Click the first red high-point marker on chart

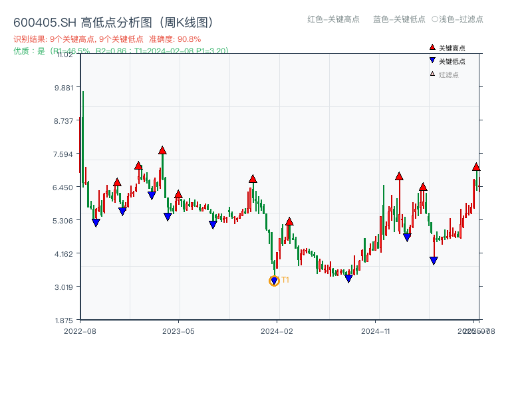click(117, 182)
